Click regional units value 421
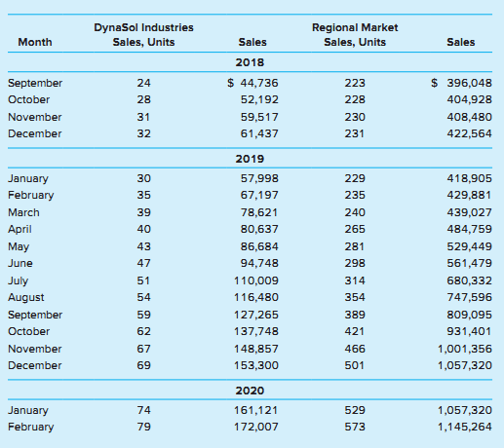The height and width of the screenshot is (448, 504). pos(355,331)
